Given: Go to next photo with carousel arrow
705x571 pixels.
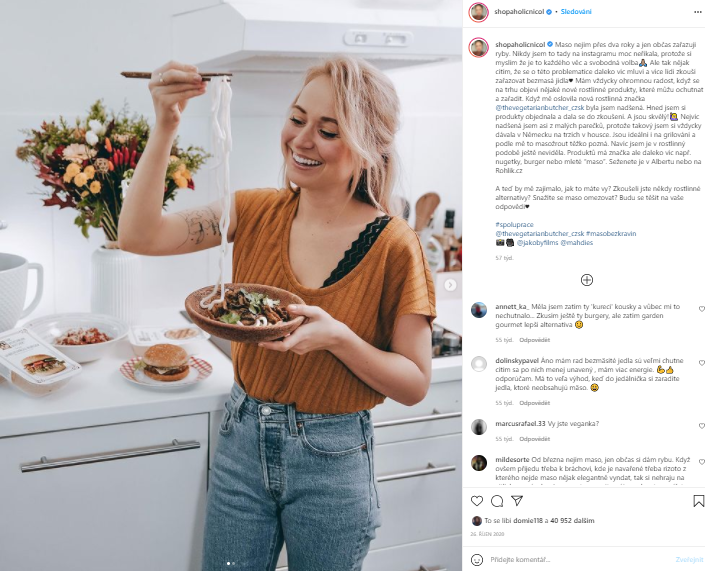Looking at the screenshot, I should 450,285.
